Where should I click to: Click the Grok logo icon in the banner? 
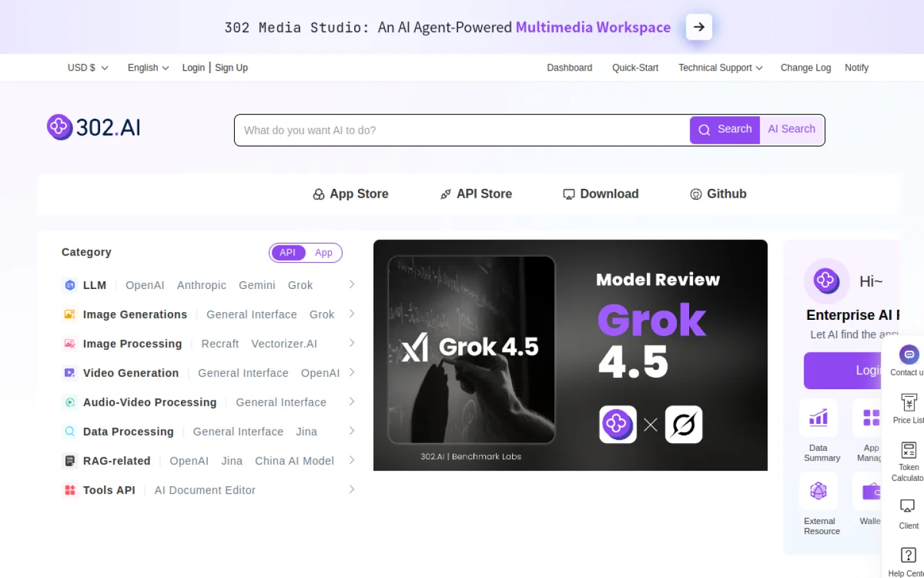(684, 425)
